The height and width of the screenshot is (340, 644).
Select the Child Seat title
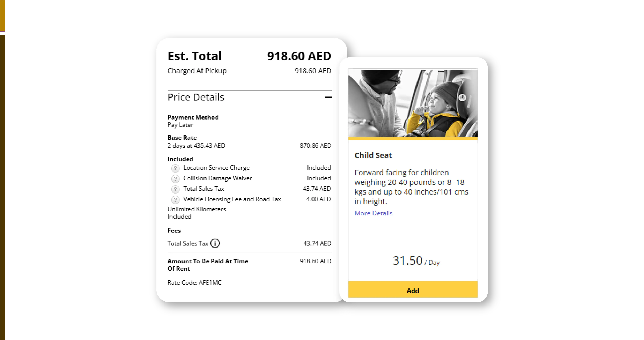coord(373,155)
